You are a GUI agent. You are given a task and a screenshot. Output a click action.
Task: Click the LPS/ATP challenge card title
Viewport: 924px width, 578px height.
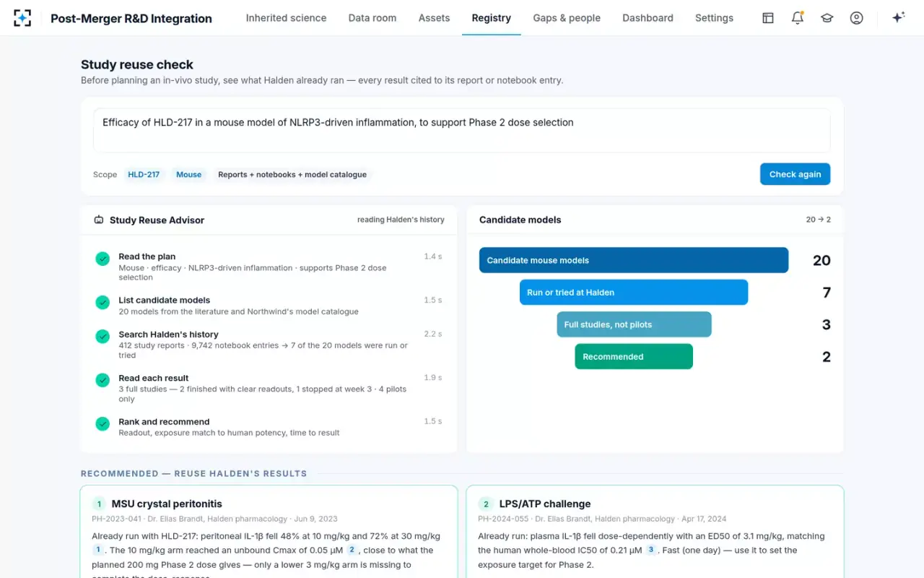[x=545, y=504]
